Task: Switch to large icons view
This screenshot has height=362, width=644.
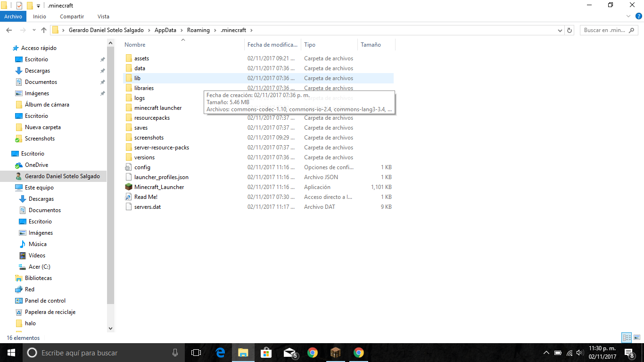Action: (636, 337)
